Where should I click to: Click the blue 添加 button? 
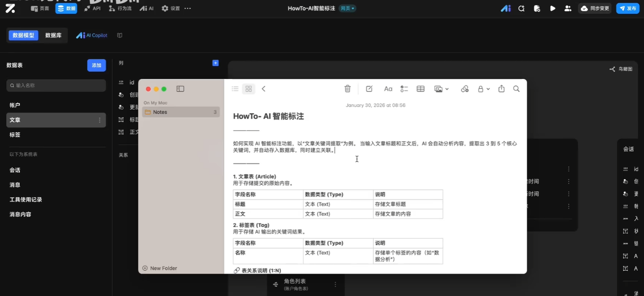click(97, 65)
